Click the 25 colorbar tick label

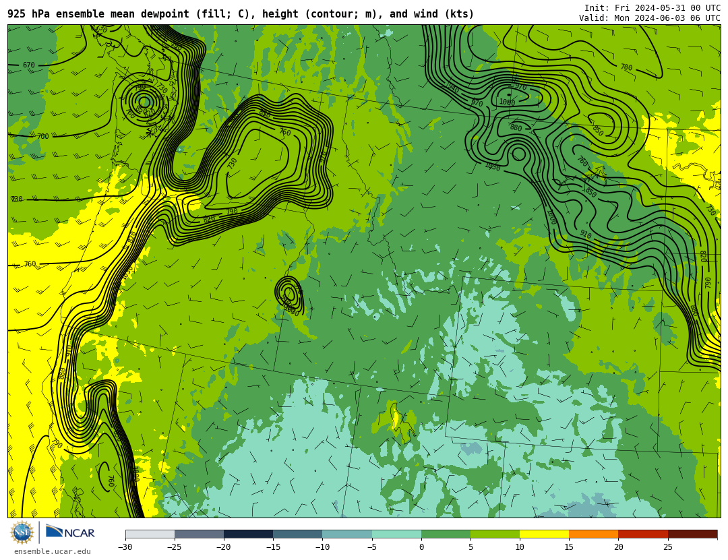[667, 547]
